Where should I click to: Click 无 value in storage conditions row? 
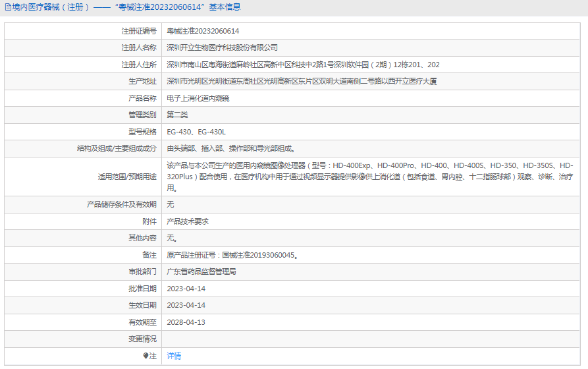coord(171,204)
